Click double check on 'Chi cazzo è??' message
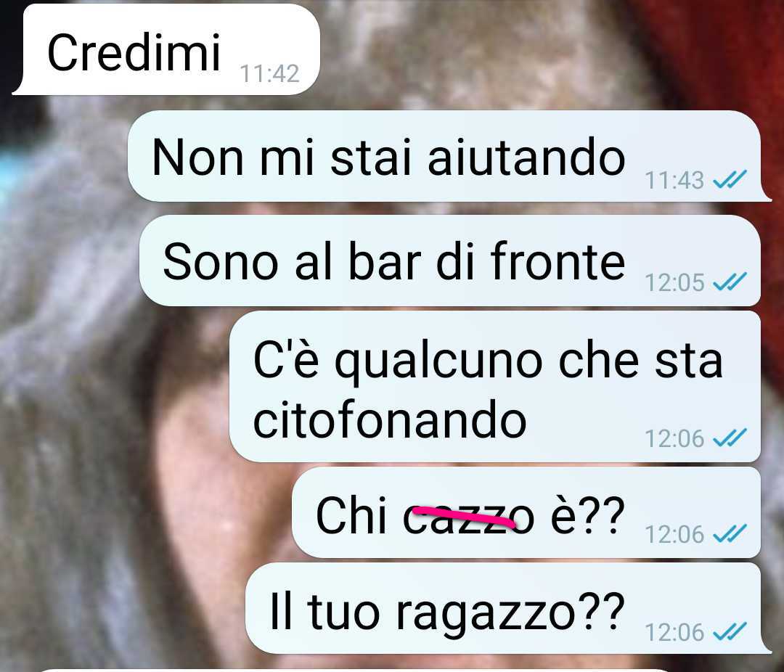This screenshot has height=672, width=784. (730, 533)
